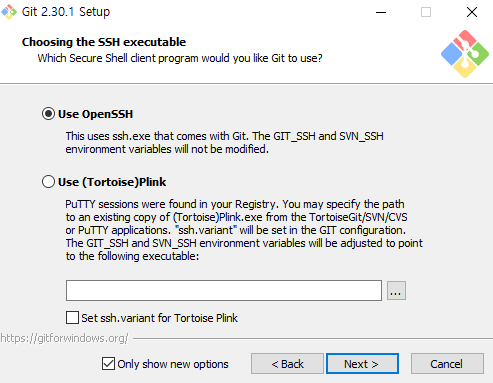This screenshot has width=493, height=383.
Task: Minimize the Git Setup window
Action: tap(381, 12)
